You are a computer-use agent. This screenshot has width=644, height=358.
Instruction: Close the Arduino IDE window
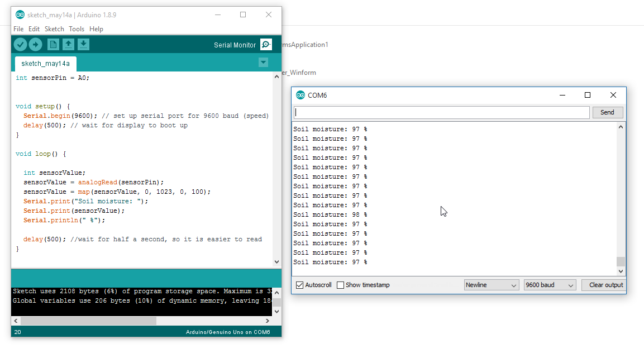point(269,15)
